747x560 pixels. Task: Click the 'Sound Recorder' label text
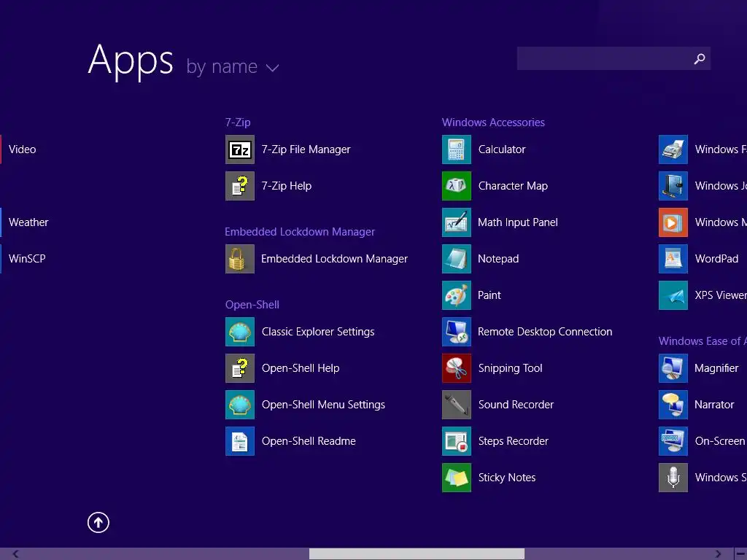[516, 404]
